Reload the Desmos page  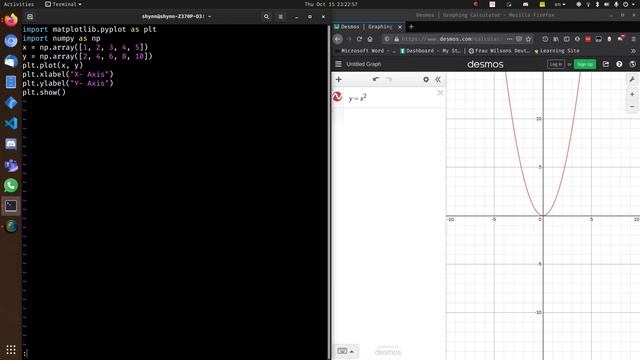tap(359, 39)
